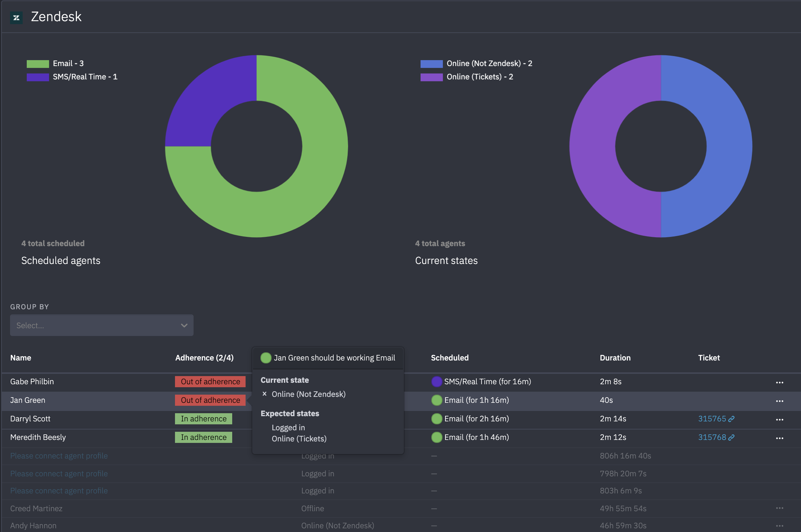Click third Please connect agent profile link
Screen dimensions: 801x532
[59, 491]
